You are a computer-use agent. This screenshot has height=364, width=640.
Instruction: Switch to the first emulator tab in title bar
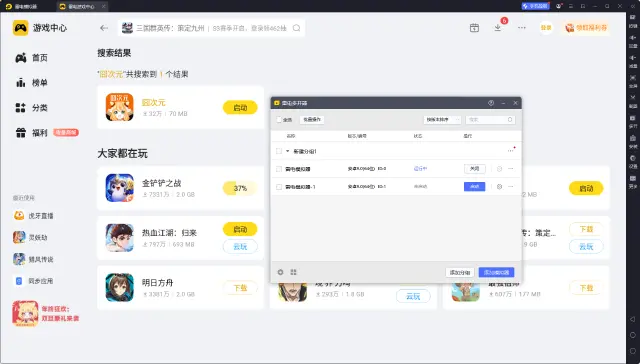click(x=22, y=6)
